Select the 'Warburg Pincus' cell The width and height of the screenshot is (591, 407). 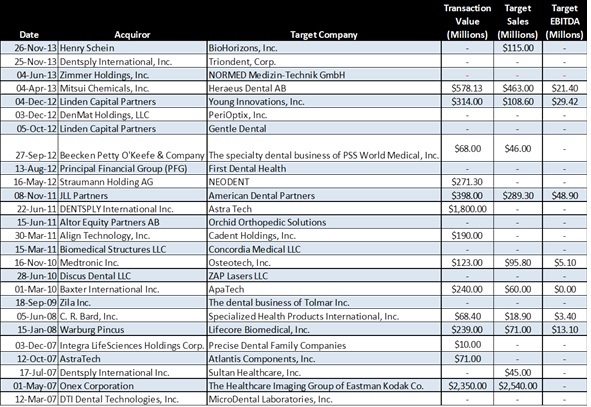pos(133,330)
